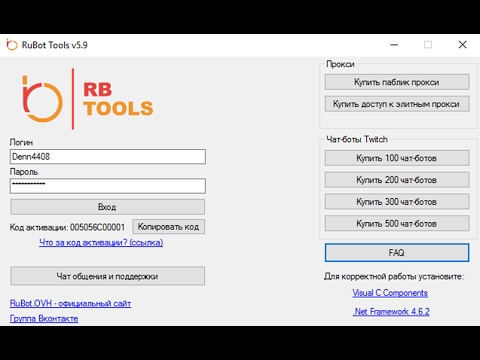Click the RuBot Tools title bar icon

pos(12,45)
